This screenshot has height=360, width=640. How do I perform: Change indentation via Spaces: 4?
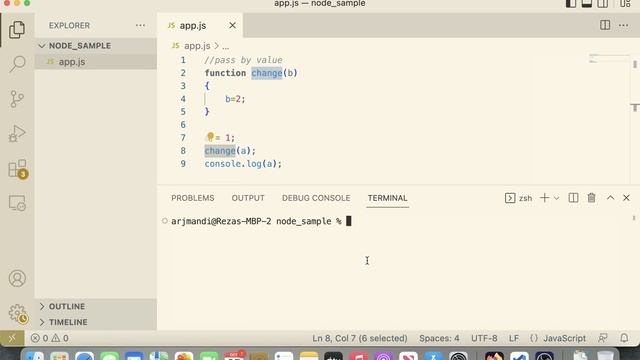[439, 338]
